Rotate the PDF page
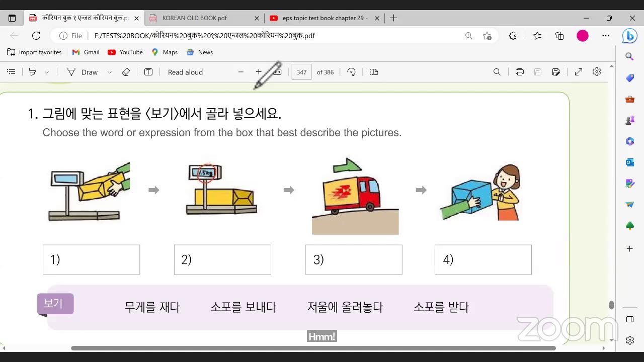This screenshot has height=362, width=644. click(352, 72)
